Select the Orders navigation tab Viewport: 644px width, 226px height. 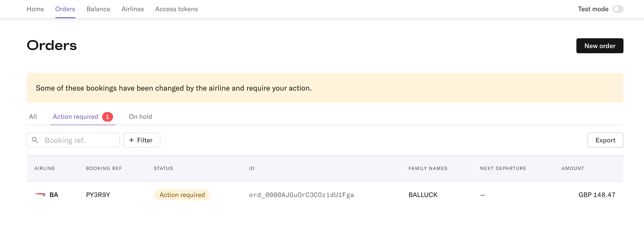point(65,9)
